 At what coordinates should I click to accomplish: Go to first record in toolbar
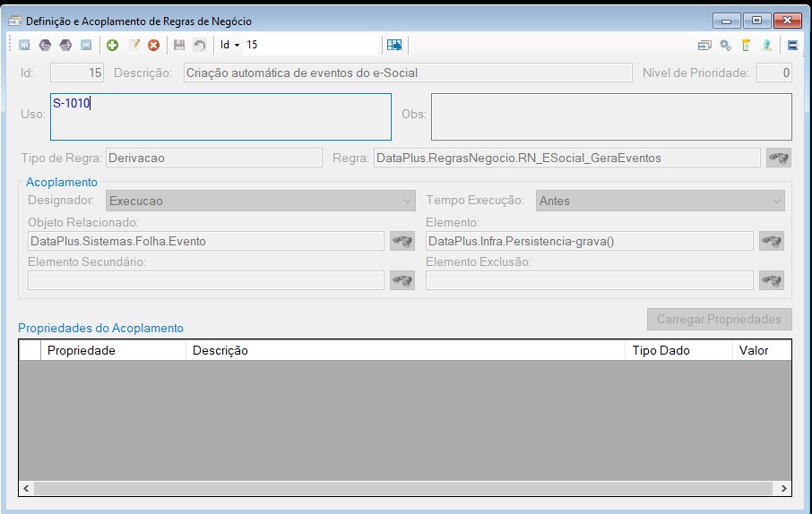[24, 45]
